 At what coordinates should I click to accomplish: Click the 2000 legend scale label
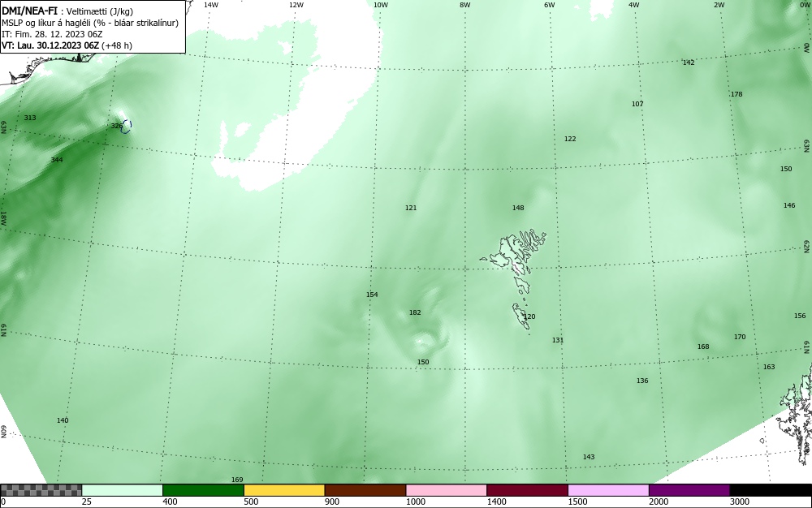(659, 502)
